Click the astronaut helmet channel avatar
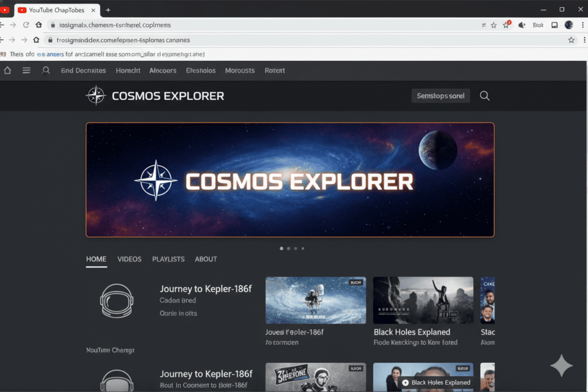The image size is (588, 392). (116, 300)
